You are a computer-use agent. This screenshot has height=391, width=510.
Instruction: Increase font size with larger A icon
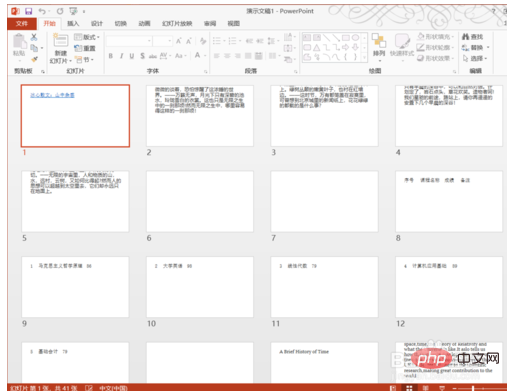tap(179, 41)
